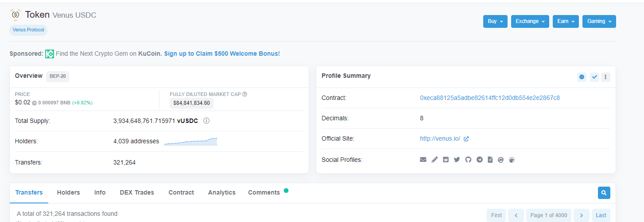Click the total supply 3,934,648,761.715971 value
The image size is (644, 222).
coord(144,121)
